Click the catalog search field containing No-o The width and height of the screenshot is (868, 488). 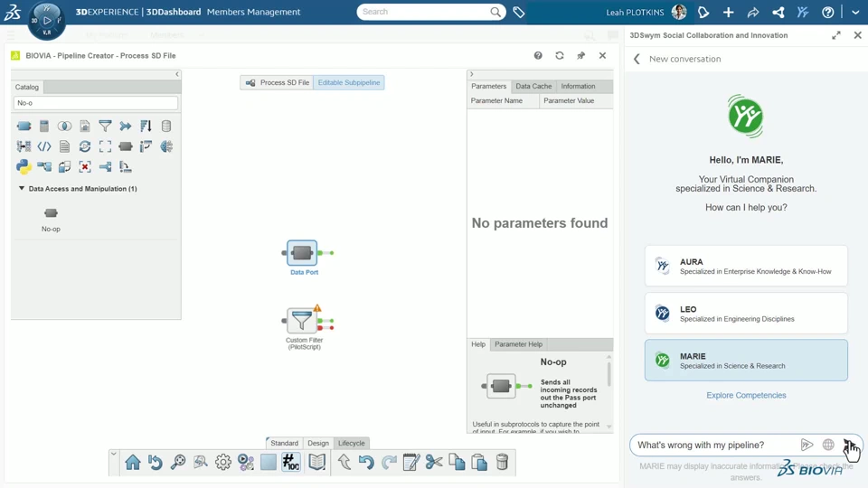96,103
